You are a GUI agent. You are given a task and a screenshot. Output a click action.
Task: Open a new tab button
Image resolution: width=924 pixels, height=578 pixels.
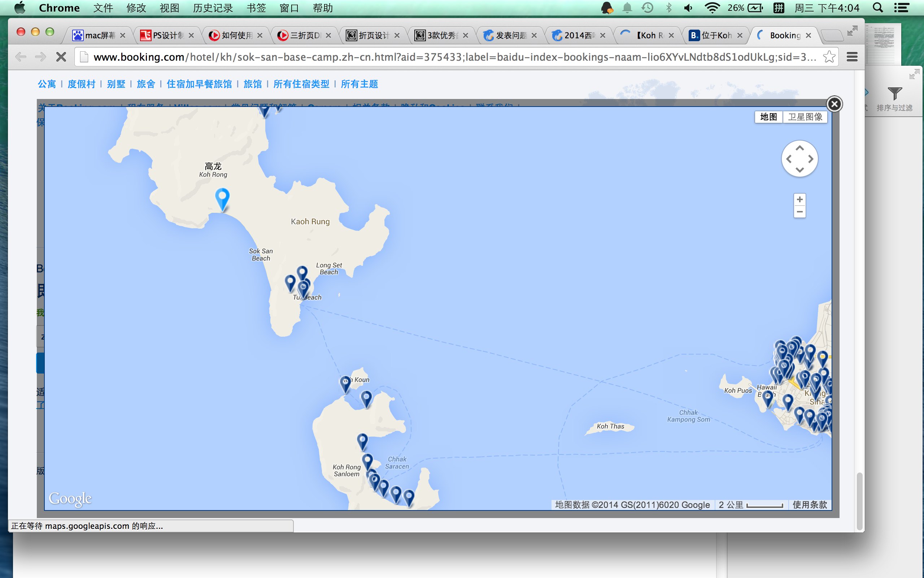click(832, 35)
